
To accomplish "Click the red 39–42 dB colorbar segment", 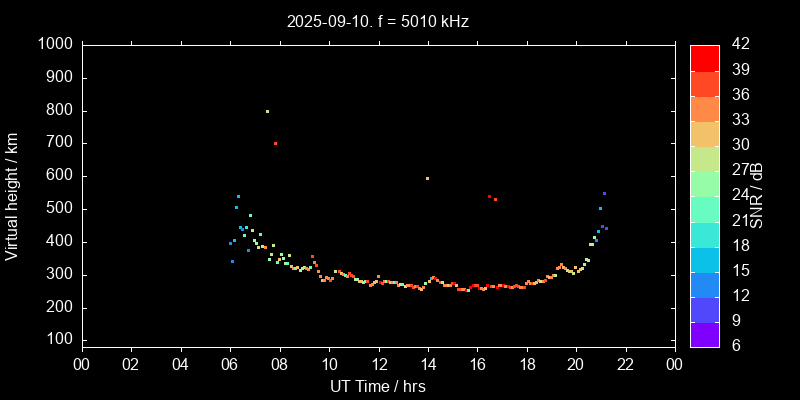I will 704,57.
